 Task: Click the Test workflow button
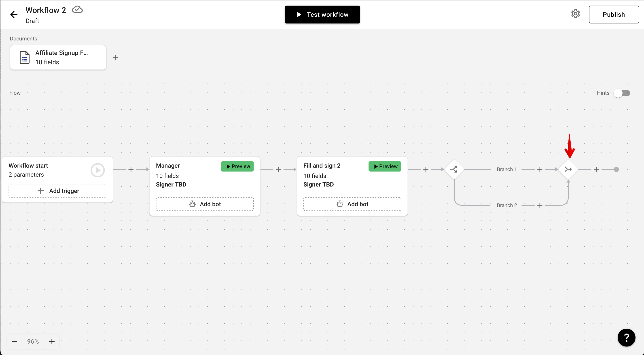pyautogui.click(x=322, y=14)
